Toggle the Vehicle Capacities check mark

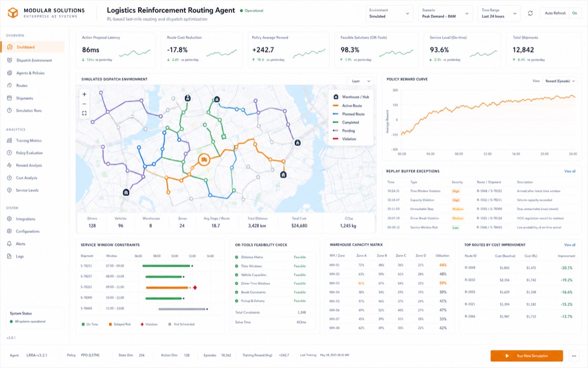(237, 275)
